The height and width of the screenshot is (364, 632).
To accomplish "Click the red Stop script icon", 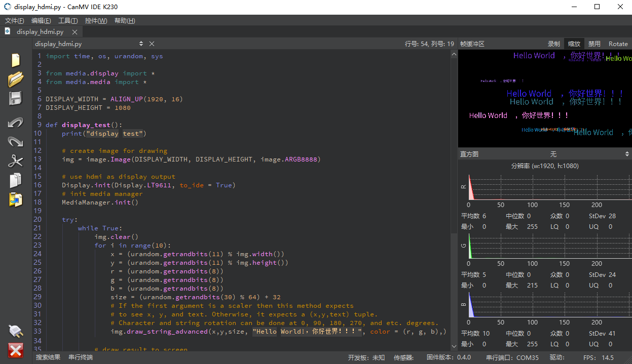I will [x=16, y=350].
